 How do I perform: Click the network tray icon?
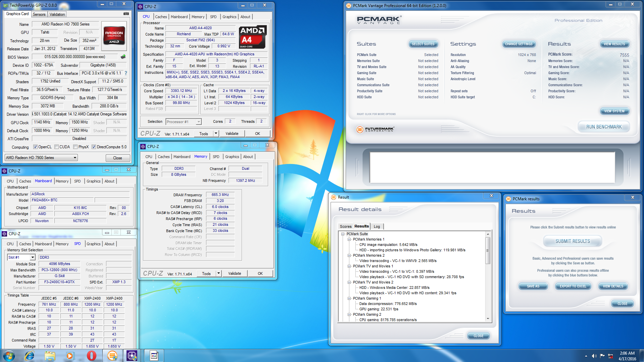coord(610,356)
